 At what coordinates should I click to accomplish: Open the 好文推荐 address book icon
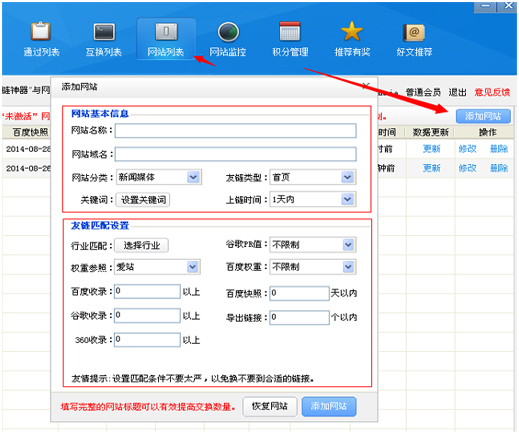pos(414,32)
